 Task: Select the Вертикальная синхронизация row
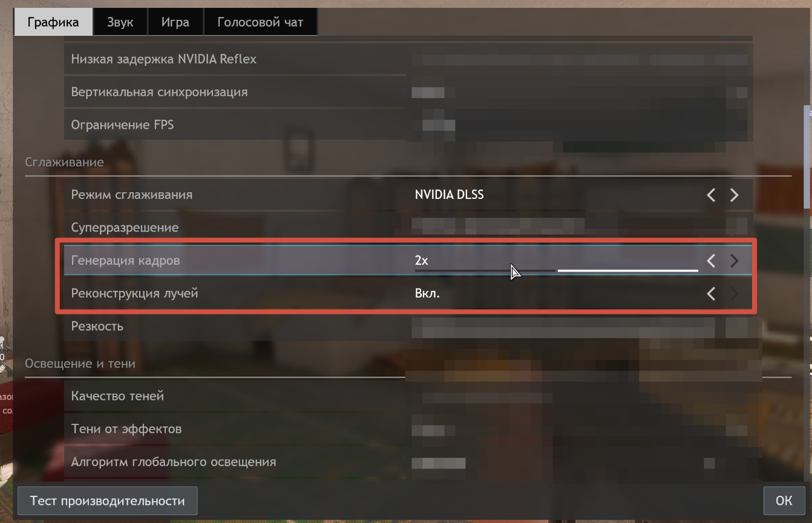click(408, 93)
